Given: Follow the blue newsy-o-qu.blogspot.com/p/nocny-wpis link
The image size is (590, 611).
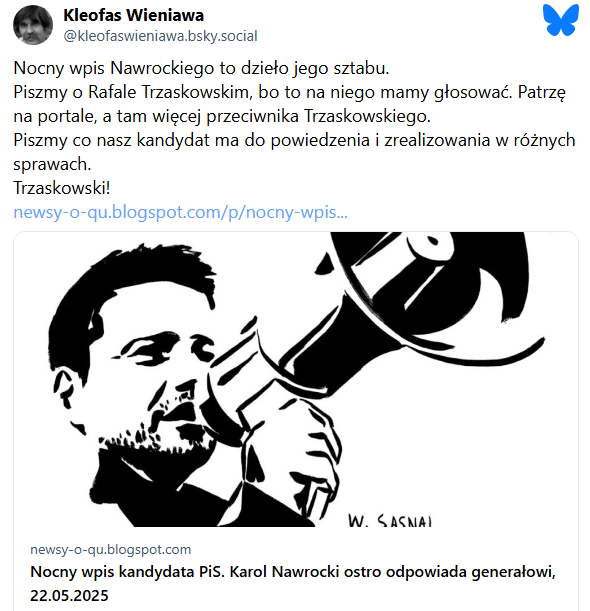Looking at the screenshot, I should [x=180, y=212].
